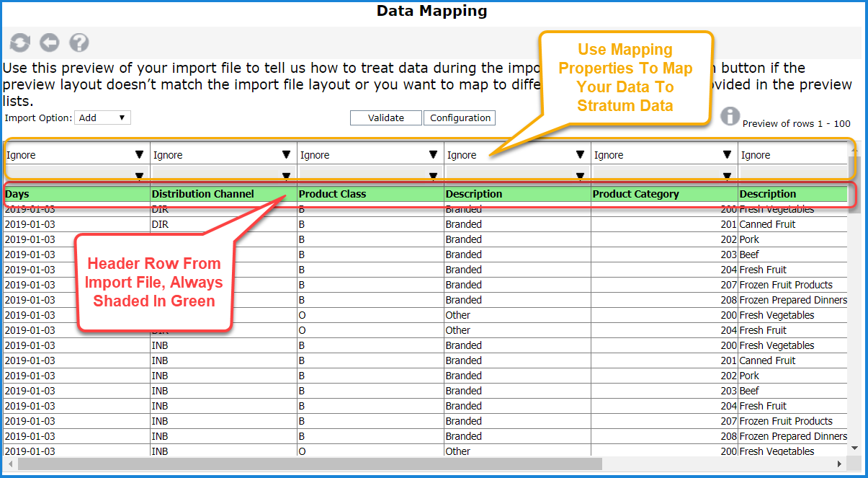Expand the Ignore dropdown above Days column
868x478 pixels.
76,155
